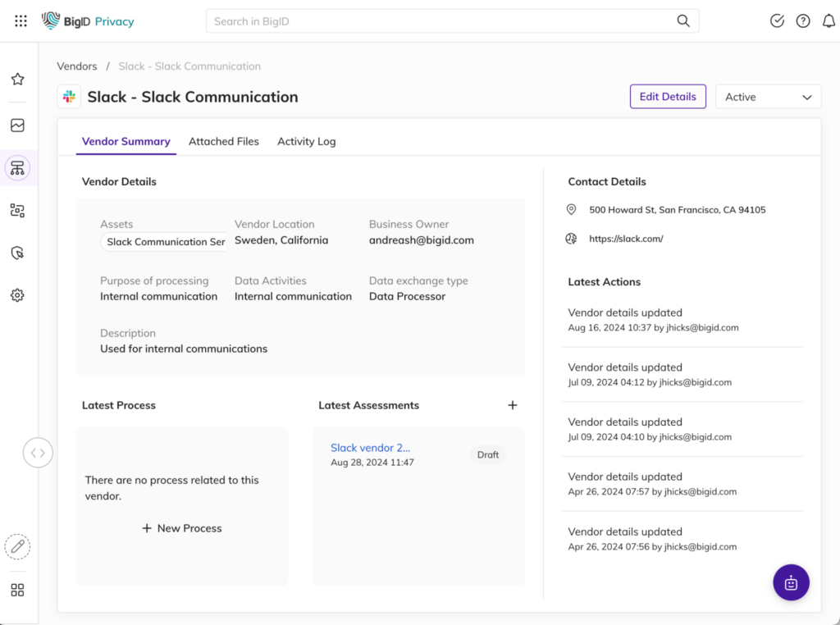Screen dimensions: 840x625
Task: Open the Slack vendor assessment link
Action: tap(370, 448)
